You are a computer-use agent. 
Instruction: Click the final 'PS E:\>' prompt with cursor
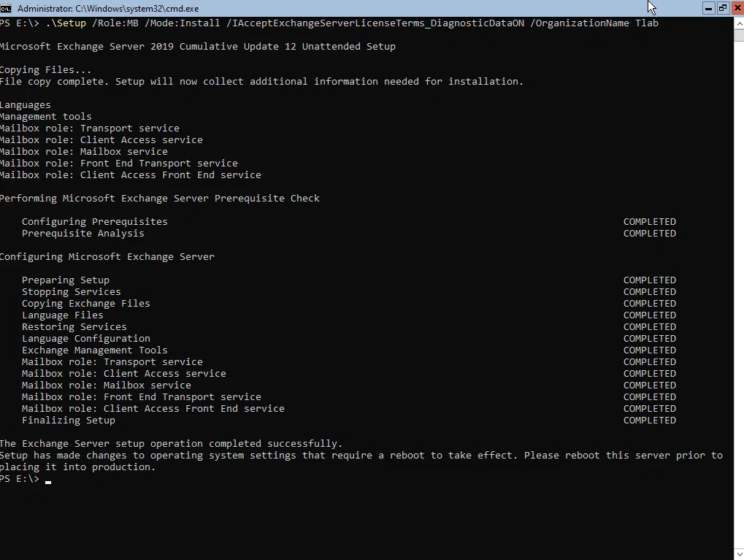25,479
